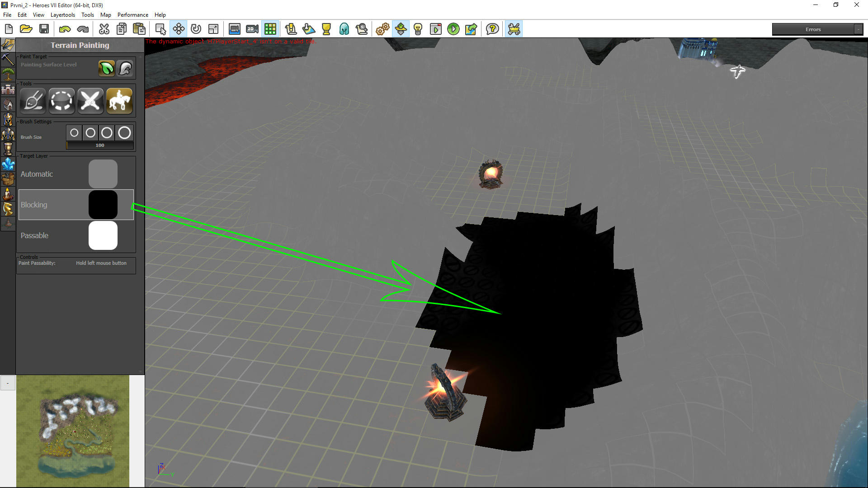Open the Help menu
This screenshot has width=868, height=488.
160,15
